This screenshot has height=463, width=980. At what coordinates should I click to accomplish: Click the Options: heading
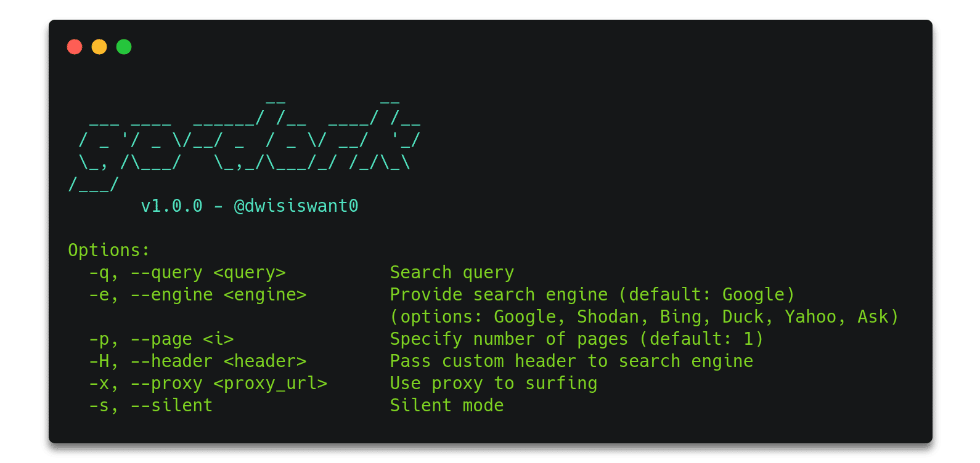108,250
